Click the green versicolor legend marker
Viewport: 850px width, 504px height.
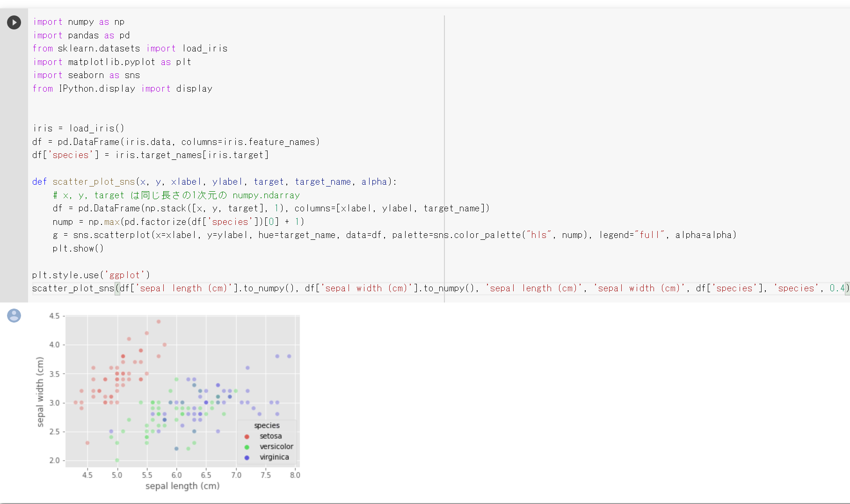click(x=247, y=447)
